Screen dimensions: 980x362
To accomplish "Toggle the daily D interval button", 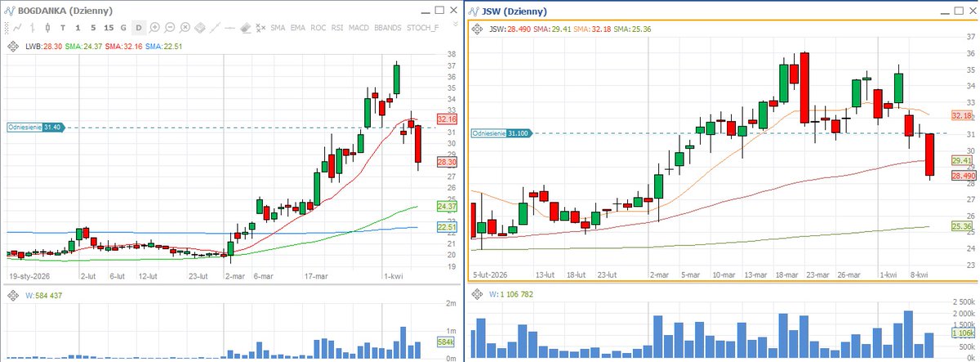I will [x=139, y=28].
